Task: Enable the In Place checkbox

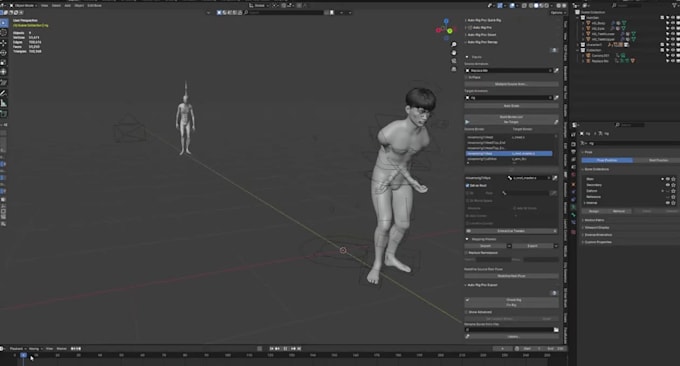Action: (467, 77)
